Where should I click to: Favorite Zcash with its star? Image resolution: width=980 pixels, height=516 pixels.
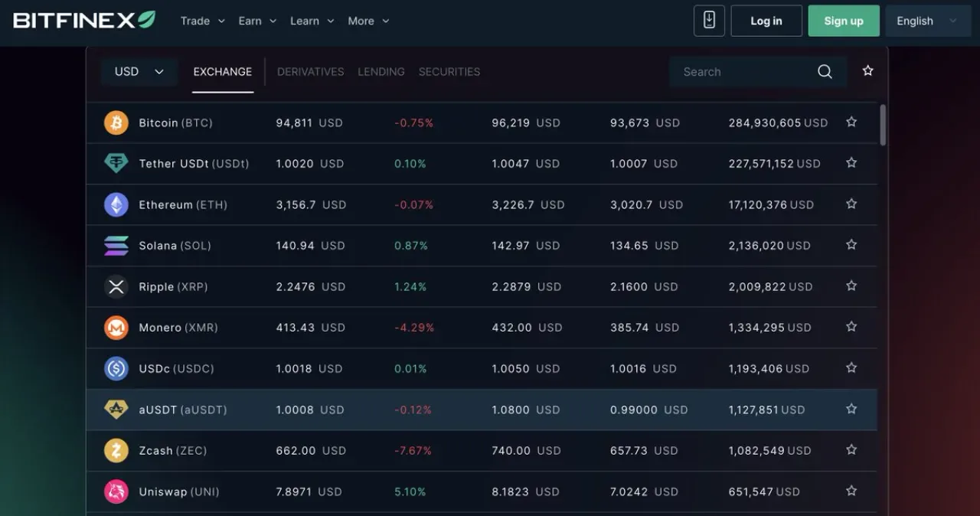click(x=851, y=449)
